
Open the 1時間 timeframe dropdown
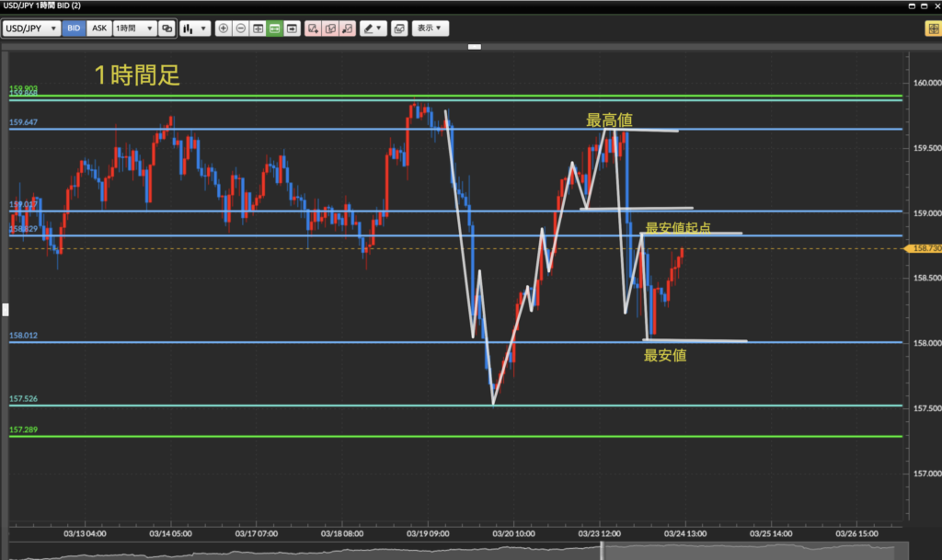click(x=134, y=29)
